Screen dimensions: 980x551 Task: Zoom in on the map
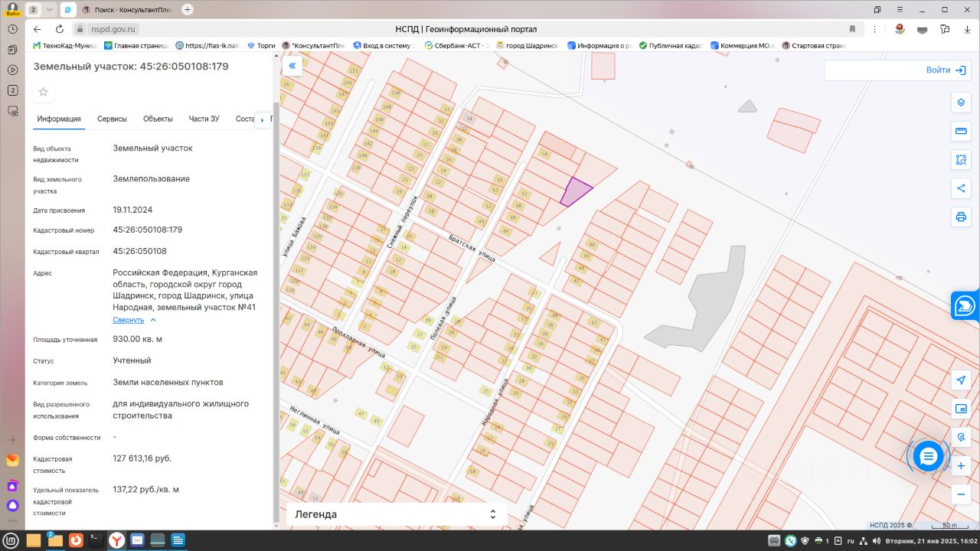pyautogui.click(x=961, y=465)
